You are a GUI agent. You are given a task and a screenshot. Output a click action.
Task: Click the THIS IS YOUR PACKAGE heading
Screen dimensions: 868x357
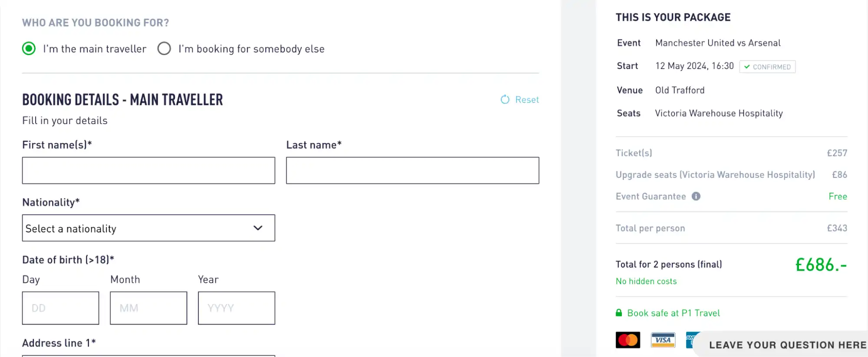[x=673, y=17]
